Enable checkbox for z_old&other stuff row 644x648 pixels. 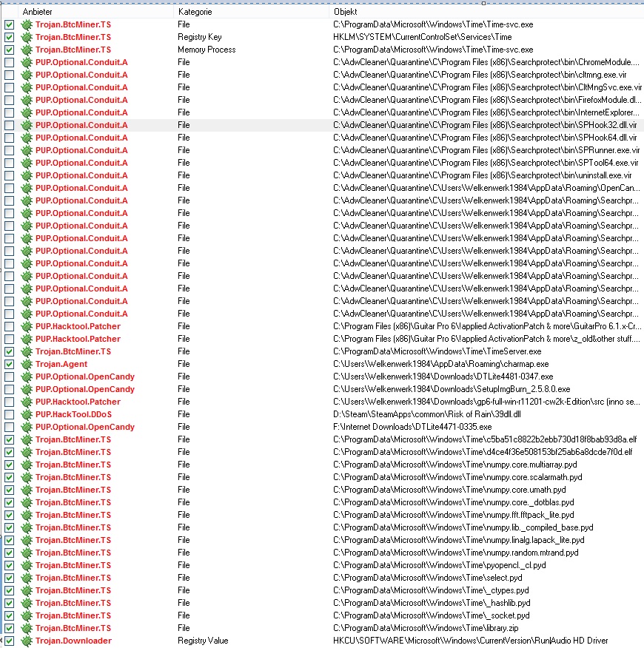9,340
